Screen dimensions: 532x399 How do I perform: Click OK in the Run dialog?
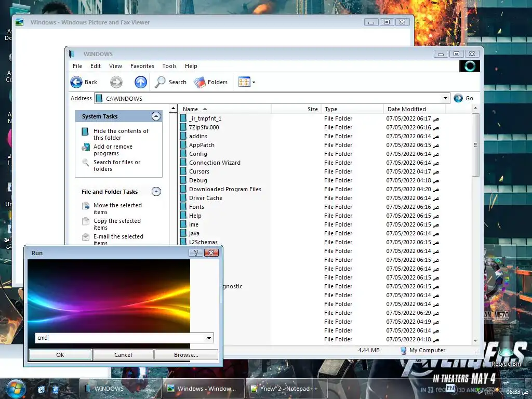pos(60,355)
